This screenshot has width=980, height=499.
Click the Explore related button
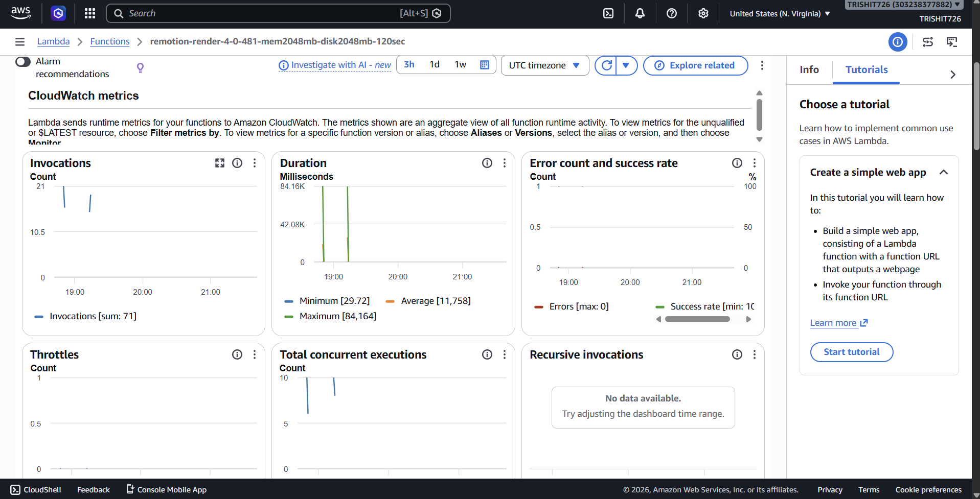pyautogui.click(x=695, y=65)
